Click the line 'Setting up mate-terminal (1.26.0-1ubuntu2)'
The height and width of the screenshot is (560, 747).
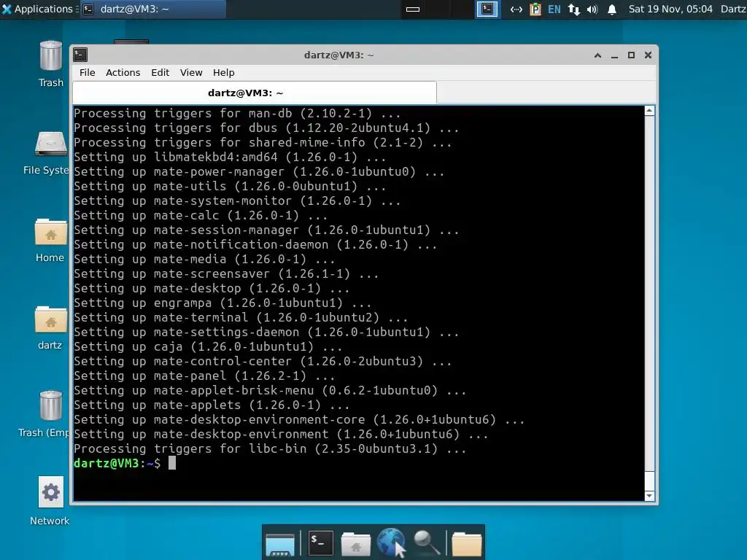(241, 317)
